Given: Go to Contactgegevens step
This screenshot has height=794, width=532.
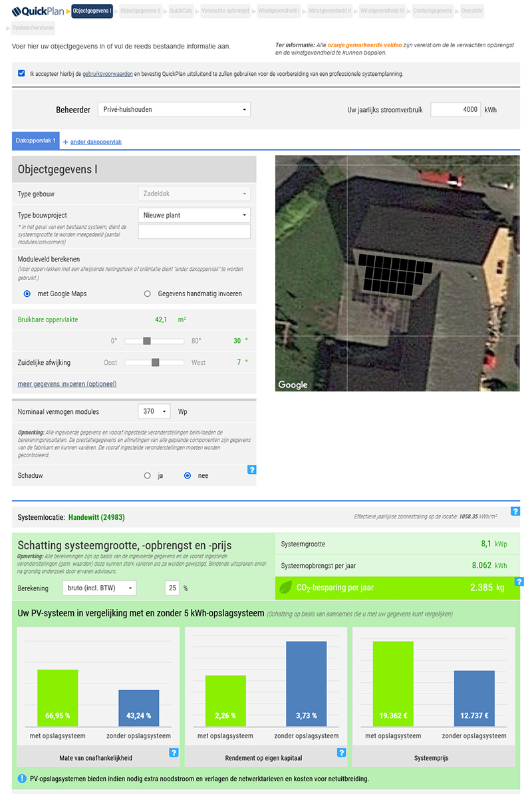Looking at the screenshot, I should (433, 11).
